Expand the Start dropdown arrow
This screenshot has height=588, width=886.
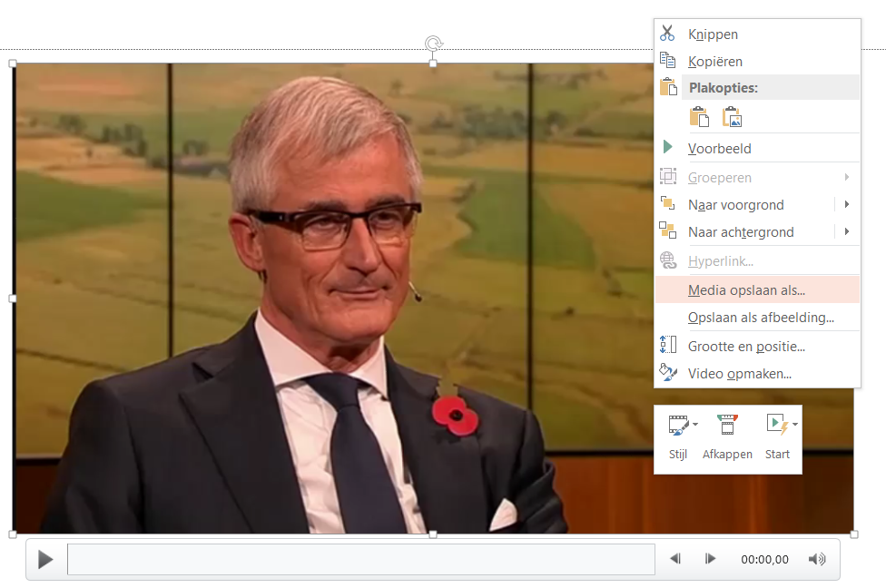[x=795, y=424]
